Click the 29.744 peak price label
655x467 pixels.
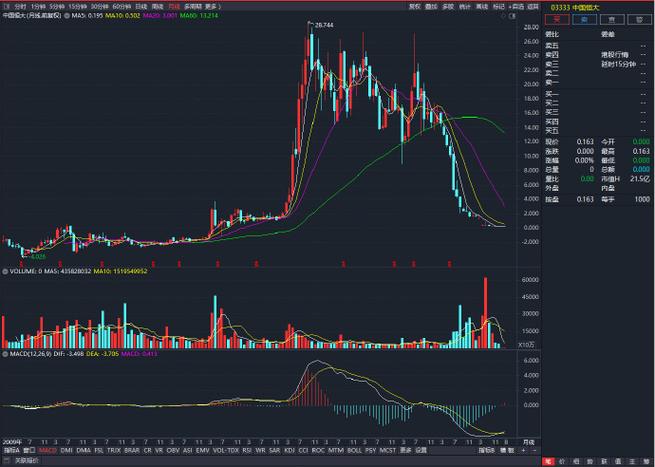click(x=324, y=25)
